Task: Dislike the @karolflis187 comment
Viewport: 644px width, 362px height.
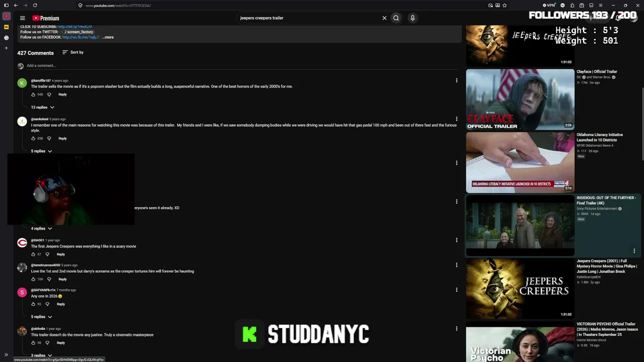Action: coord(49,95)
